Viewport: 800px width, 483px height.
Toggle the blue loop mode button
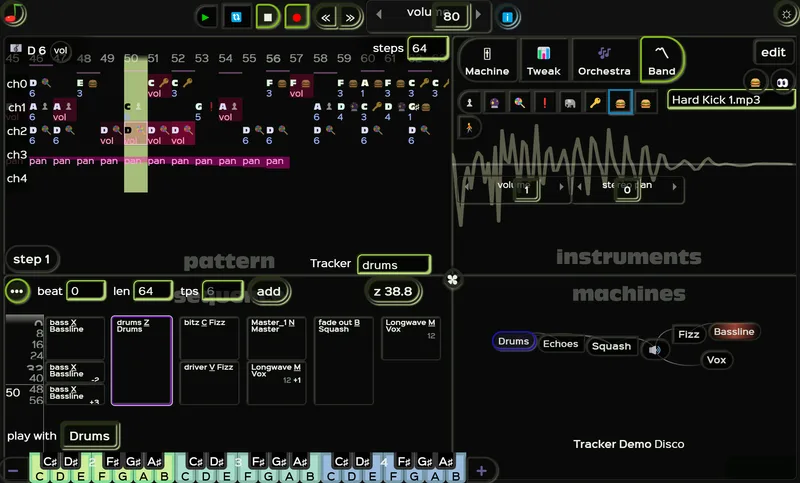(236, 17)
